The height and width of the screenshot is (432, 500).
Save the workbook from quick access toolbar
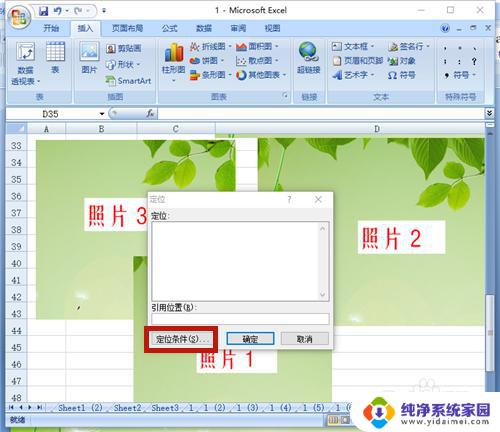[44, 11]
